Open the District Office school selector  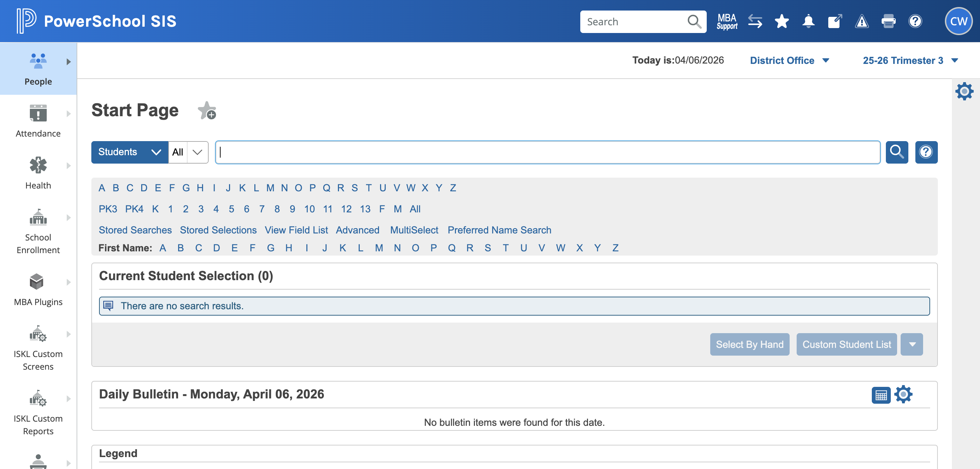point(789,60)
